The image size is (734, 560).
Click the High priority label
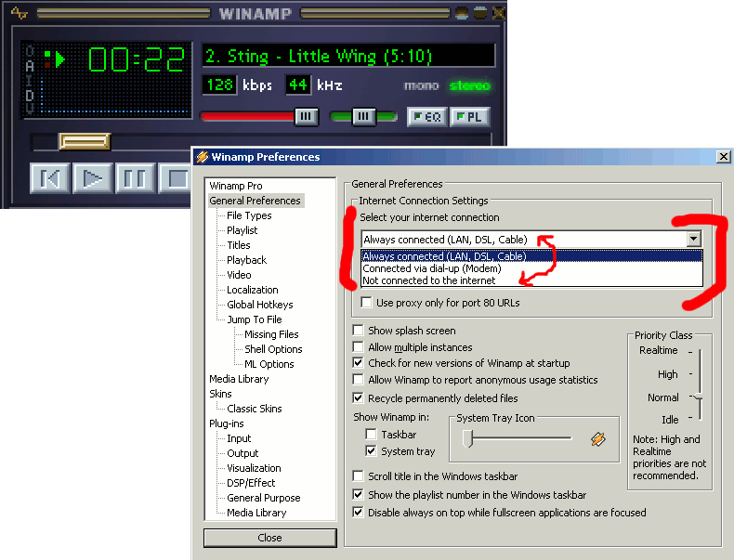pos(667,374)
